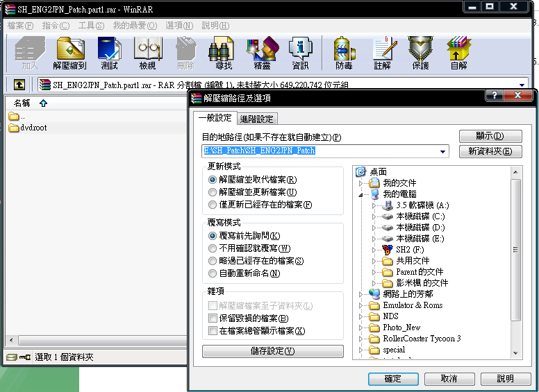Image resolution: width=539 pixels, height=392 pixels.
Task: Expand Emulator & Roms folder node
Action: click(x=360, y=305)
